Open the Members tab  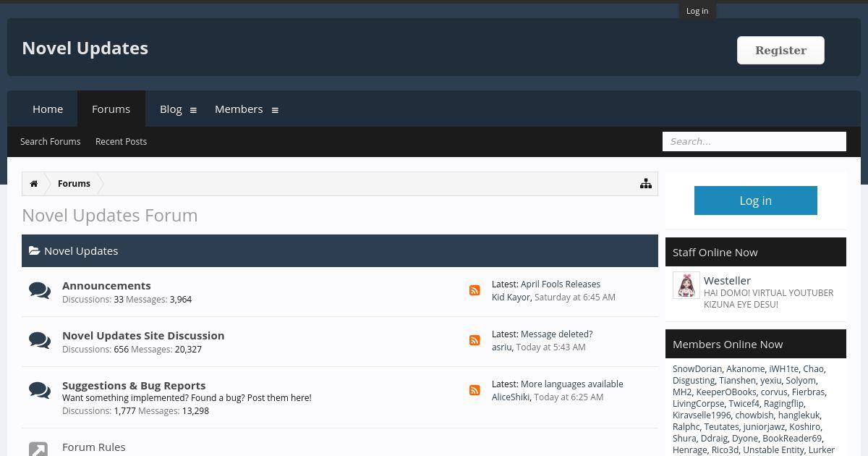(239, 109)
